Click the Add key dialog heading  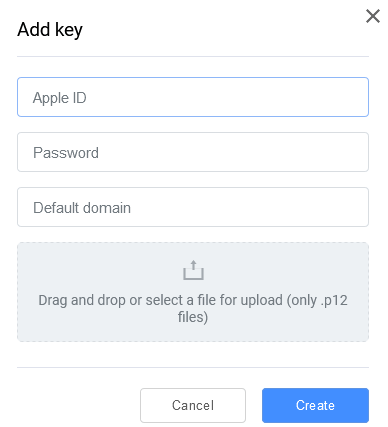50,30
